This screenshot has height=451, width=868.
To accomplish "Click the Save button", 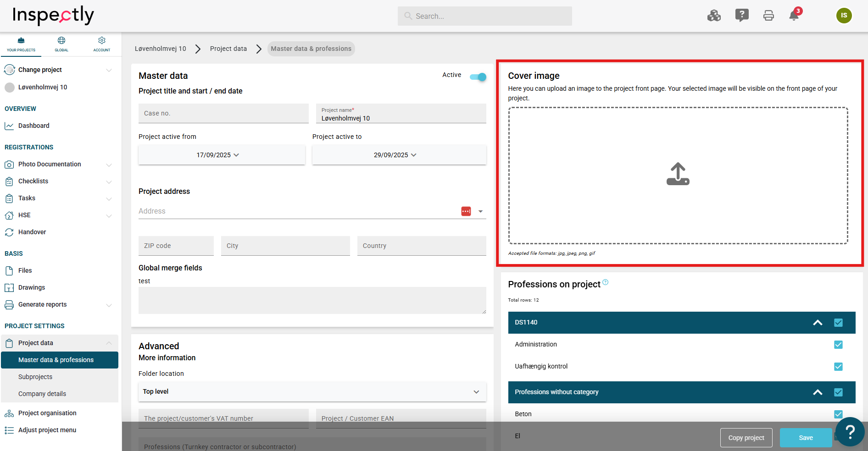I will point(806,438).
